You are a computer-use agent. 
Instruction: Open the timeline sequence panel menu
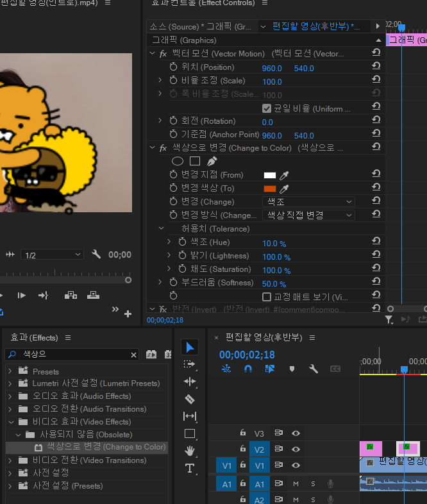point(312,337)
